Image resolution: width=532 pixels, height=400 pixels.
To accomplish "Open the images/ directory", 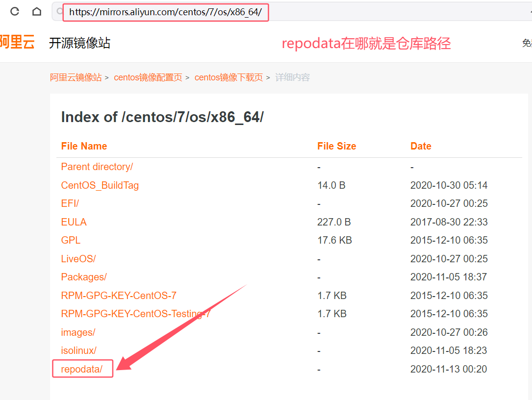I will 78,332.
